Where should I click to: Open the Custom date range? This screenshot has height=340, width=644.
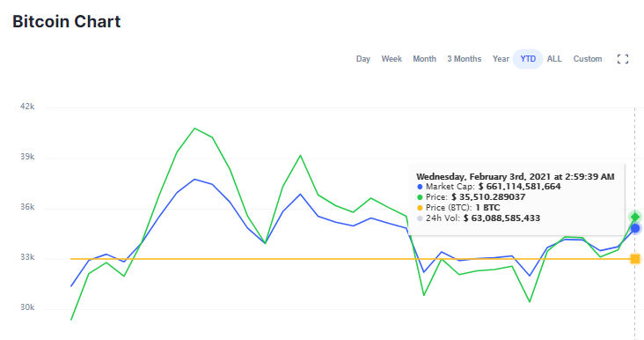pyautogui.click(x=588, y=59)
